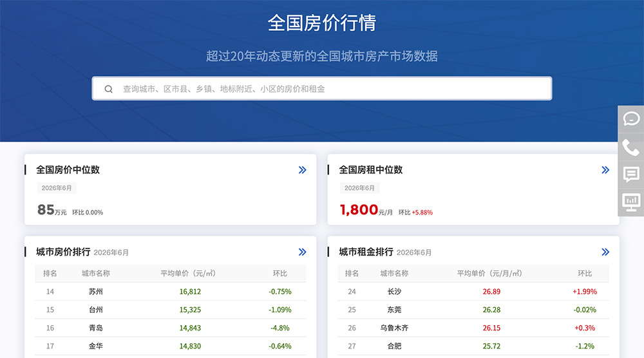Image resolution: width=644 pixels, height=358 pixels.
Task: Click the phone contact icon
Action: [631, 147]
